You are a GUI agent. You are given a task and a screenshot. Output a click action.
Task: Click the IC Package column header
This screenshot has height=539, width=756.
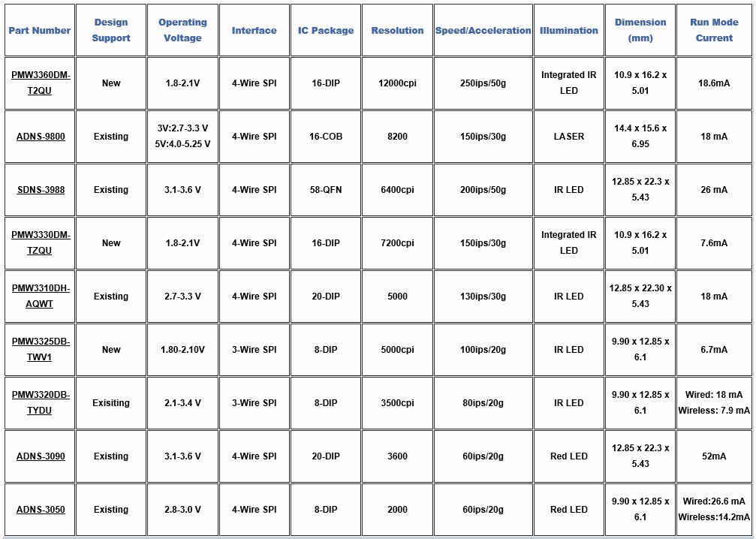pos(326,31)
